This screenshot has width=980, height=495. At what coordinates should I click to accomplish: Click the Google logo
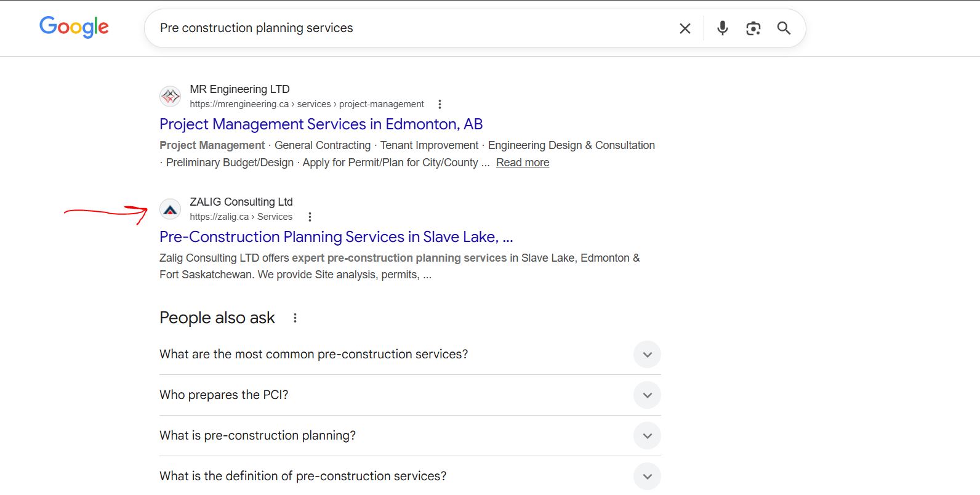(x=74, y=27)
